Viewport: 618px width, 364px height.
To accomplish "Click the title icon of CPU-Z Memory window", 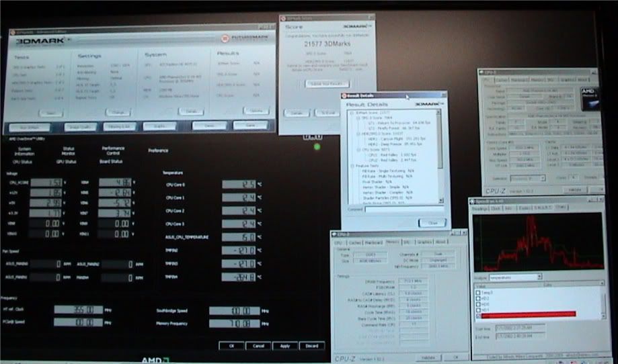I will coord(334,234).
